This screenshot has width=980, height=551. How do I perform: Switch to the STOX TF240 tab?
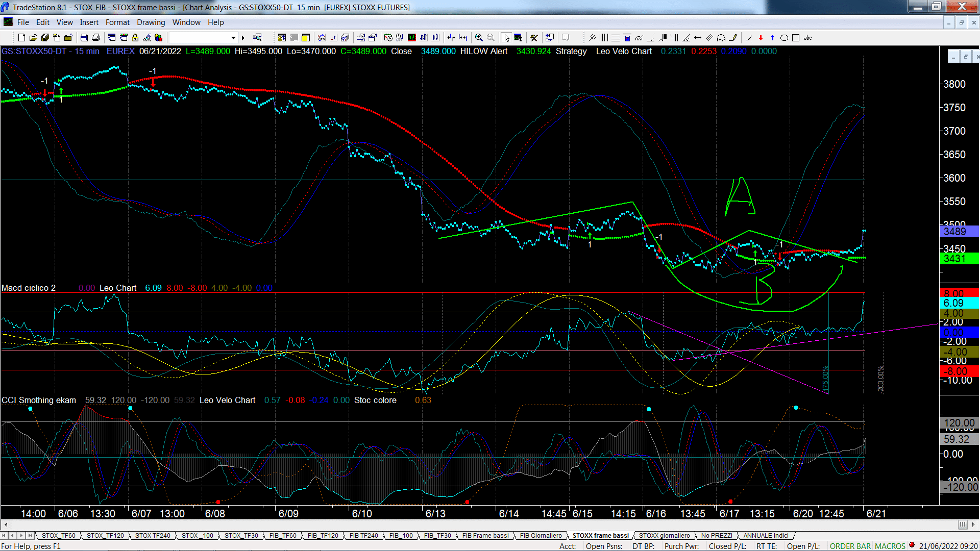point(153,535)
